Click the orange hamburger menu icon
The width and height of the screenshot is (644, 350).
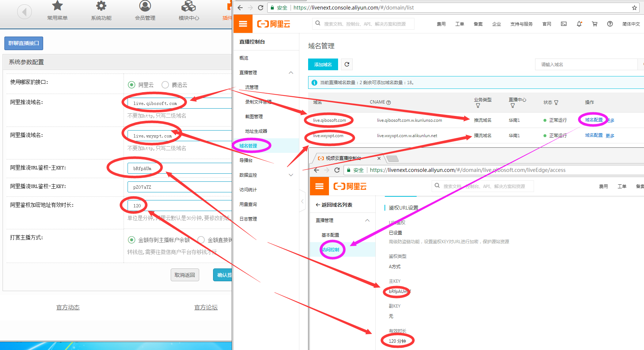pyautogui.click(x=243, y=24)
